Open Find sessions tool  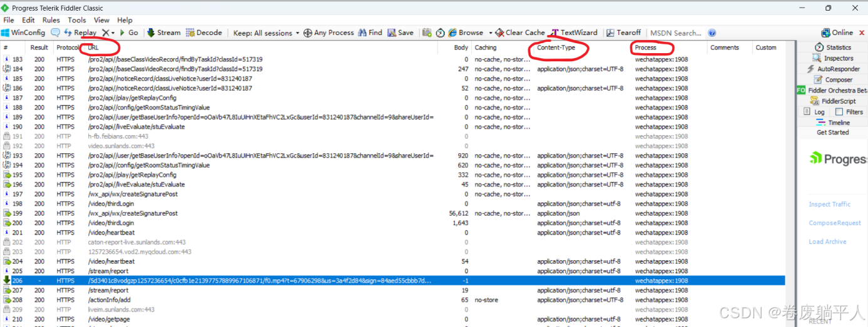pos(370,33)
